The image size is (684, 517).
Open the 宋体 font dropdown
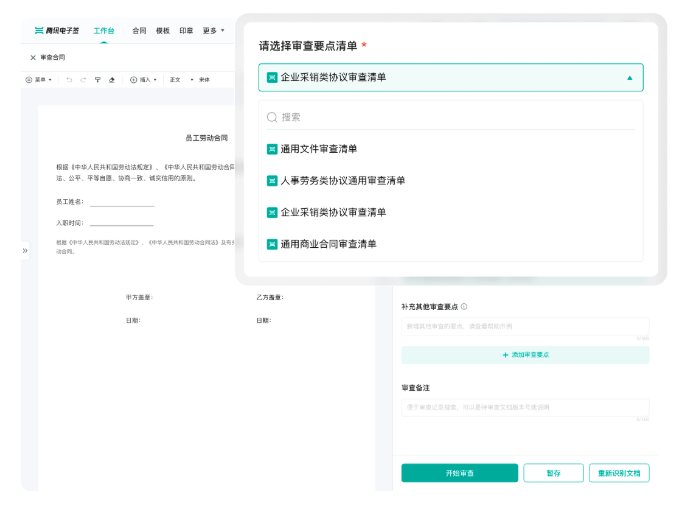click(204, 80)
